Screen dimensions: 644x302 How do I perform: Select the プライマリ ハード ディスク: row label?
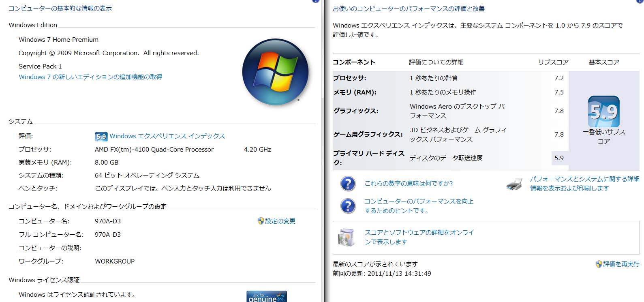368,158
